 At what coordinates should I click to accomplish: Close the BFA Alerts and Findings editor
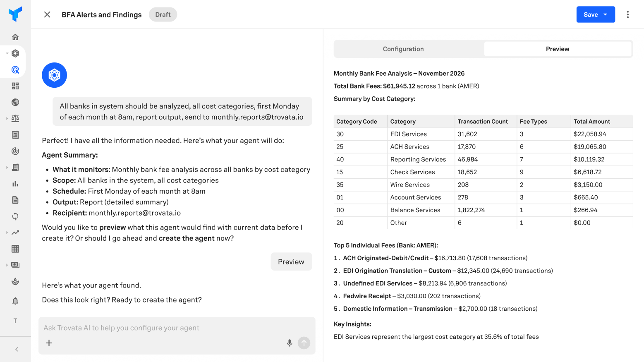(47, 14)
